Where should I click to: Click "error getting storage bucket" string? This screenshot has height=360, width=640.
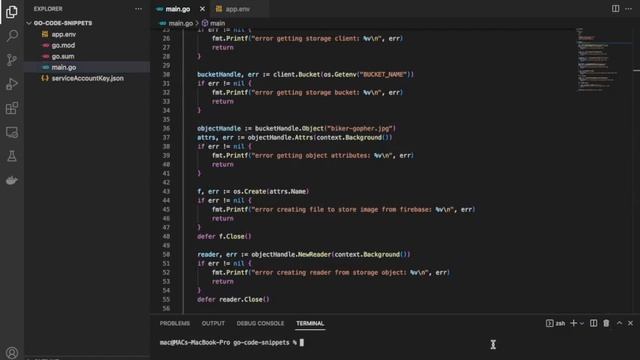(316, 93)
